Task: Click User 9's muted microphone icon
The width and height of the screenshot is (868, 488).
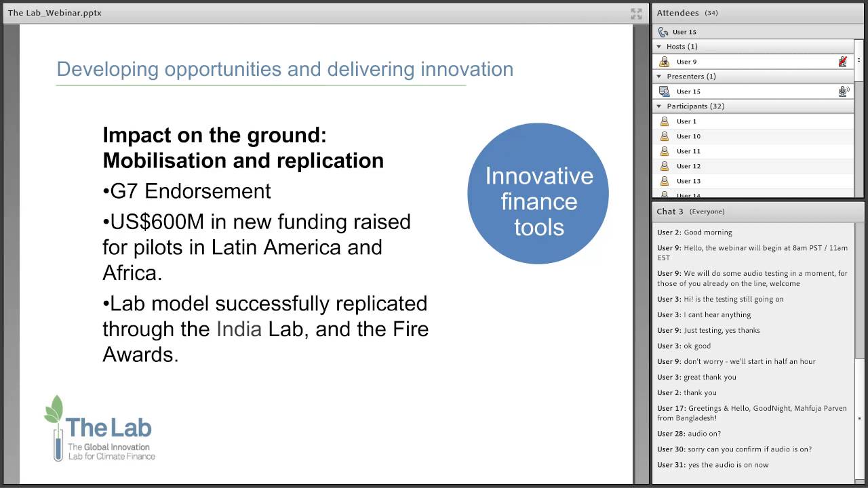Action: pos(843,62)
